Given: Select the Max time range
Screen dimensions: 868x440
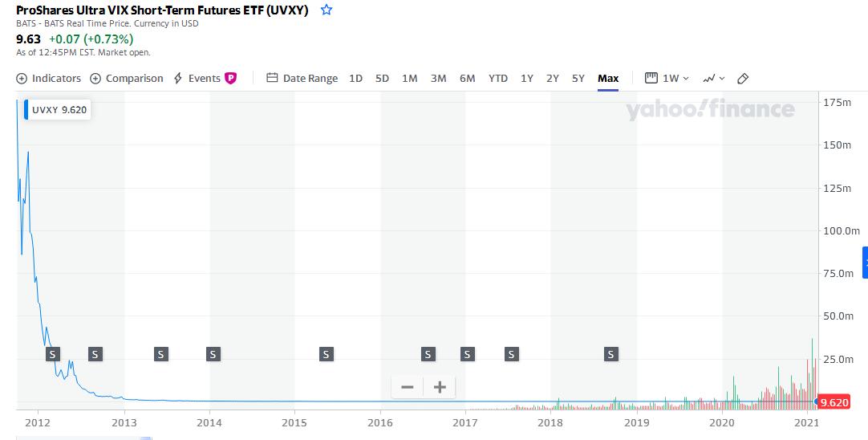Looking at the screenshot, I should pos(608,78).
